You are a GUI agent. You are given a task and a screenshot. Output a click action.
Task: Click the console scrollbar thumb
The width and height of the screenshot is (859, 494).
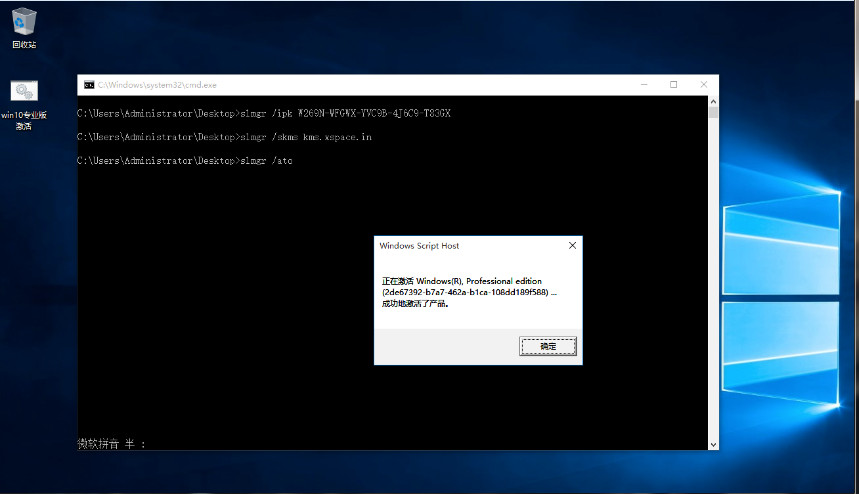[713, 113]
